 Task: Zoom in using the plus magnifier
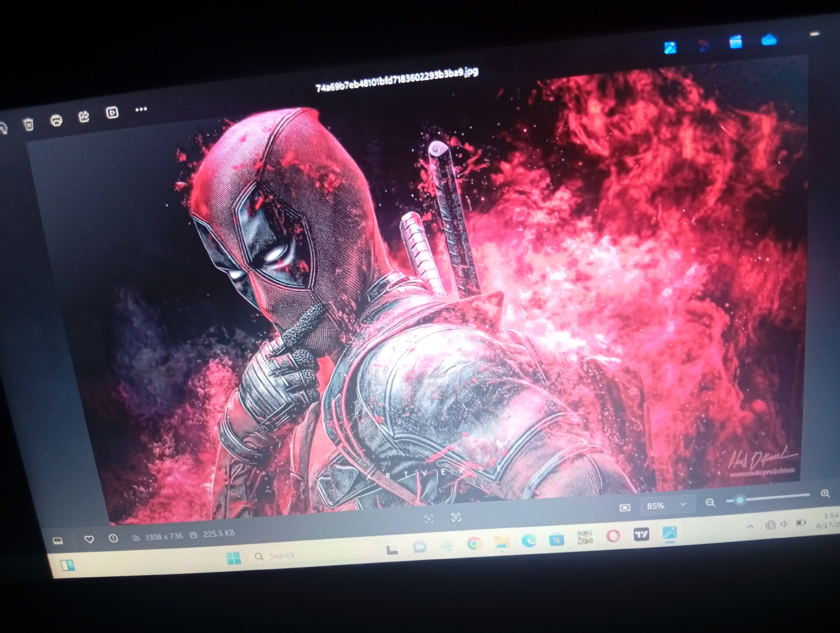pos(825,493)
